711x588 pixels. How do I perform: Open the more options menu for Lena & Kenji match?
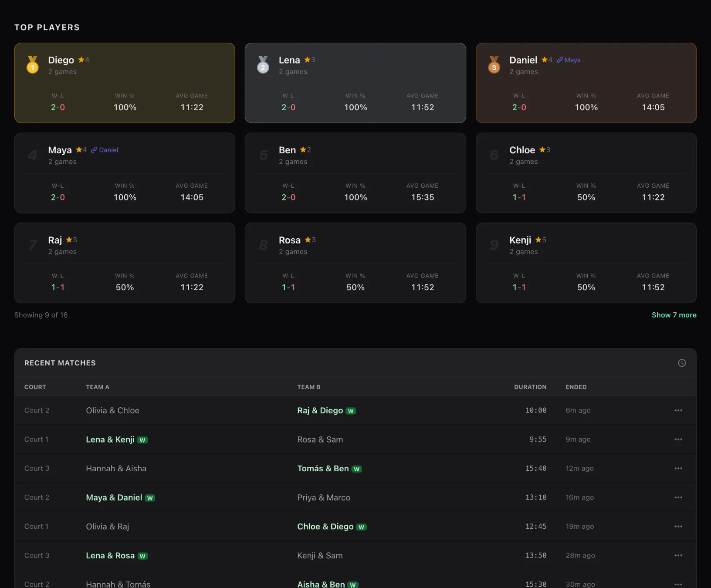tap(678, 439)
